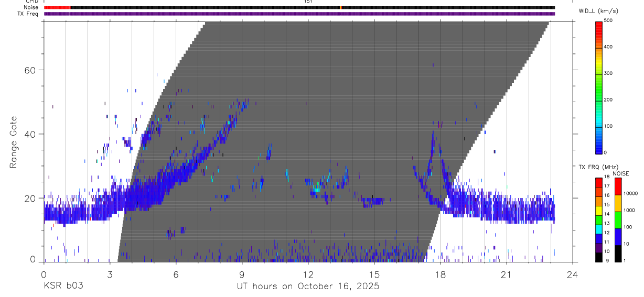Click the '12' tick on the UT hours axis
The height and width of the screenshot is (297, 644).
[308, 274]
